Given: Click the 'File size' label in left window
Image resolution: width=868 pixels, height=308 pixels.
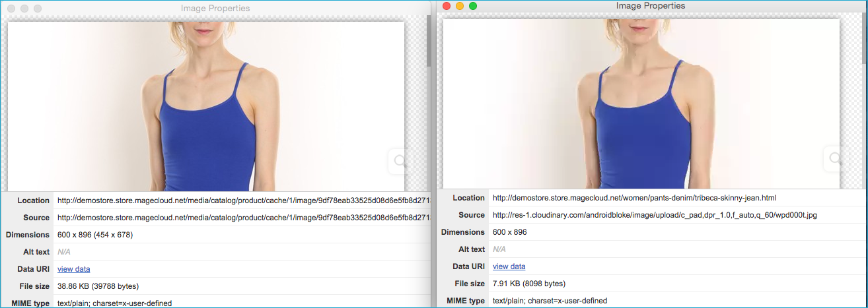Looking at the screenshot, I should [x=33, y=286].
